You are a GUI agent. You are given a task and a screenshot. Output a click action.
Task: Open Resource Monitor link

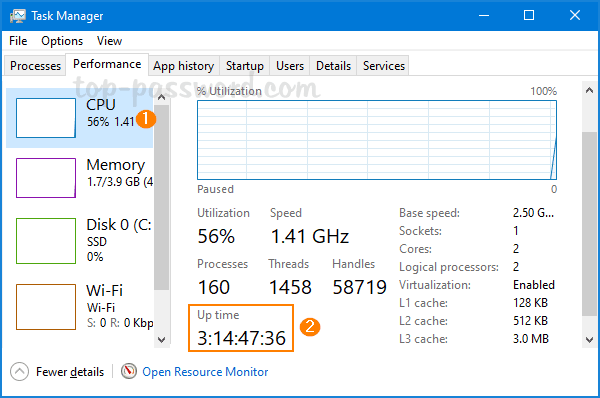tap(205, 372)
